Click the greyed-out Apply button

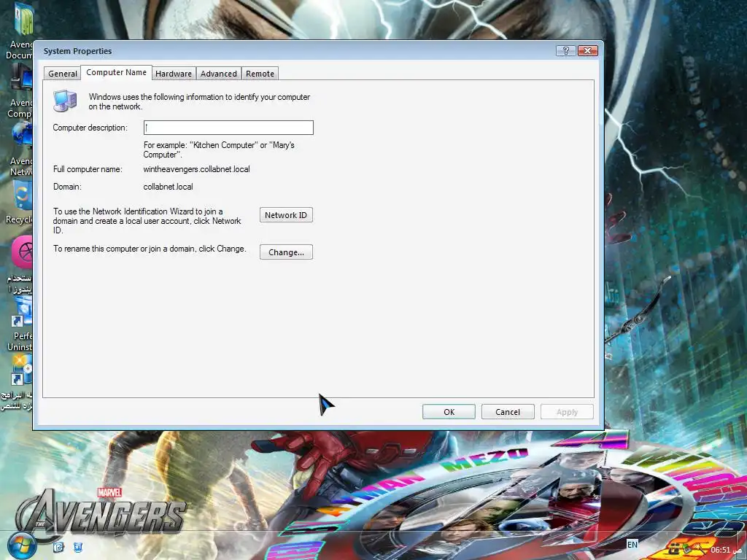[x=567, y=411]
